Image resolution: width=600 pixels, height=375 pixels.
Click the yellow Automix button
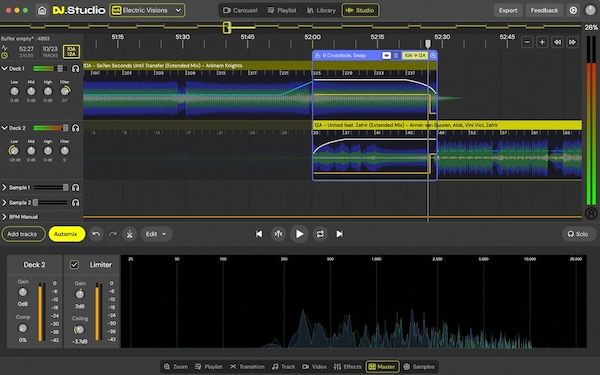pyautogui.click(x=67, y=234)
